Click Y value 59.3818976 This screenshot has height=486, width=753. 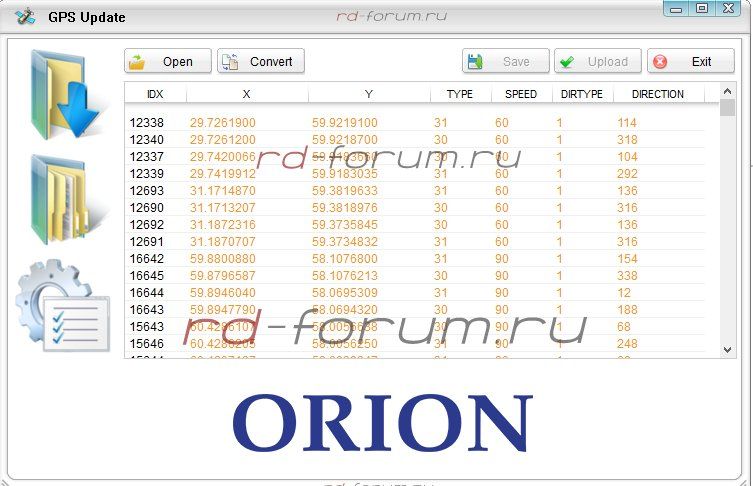pyautogui.click(x=345, y=207)
